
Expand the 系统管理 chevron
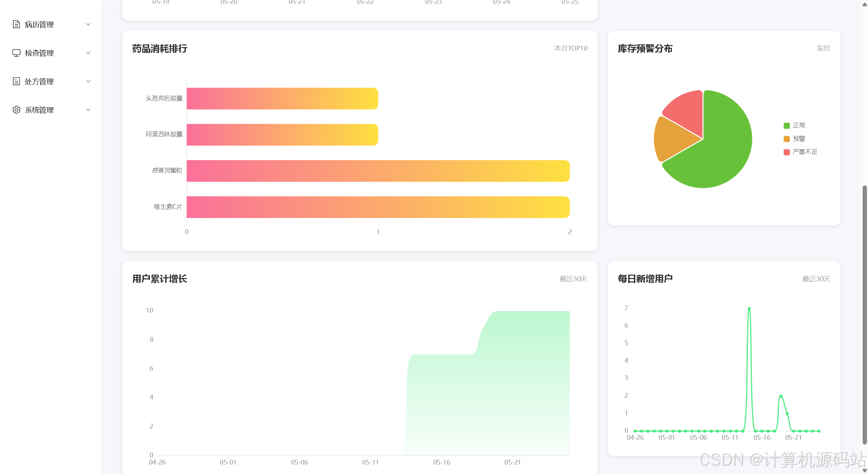coord(88,110)
